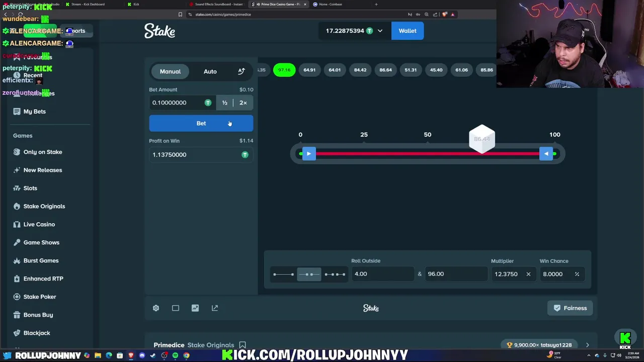
Task: Select the two-range four-point roll mode
Action: 335,274
